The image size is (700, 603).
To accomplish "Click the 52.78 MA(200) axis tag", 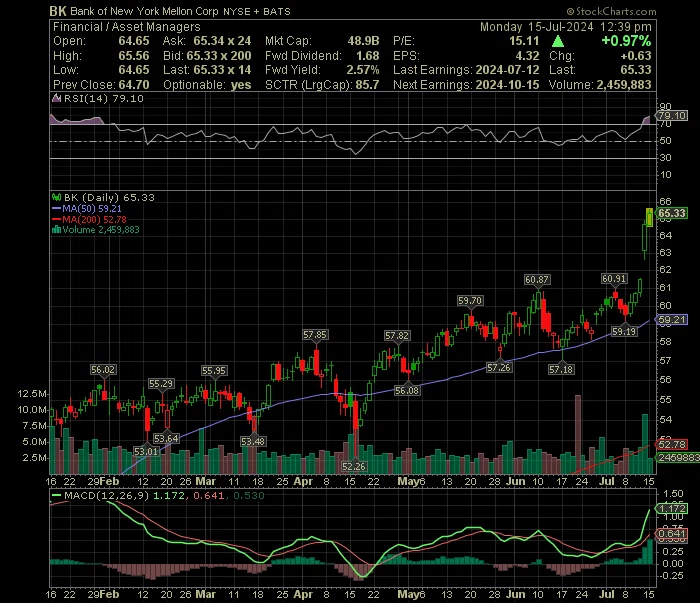I will coord(672,444).
